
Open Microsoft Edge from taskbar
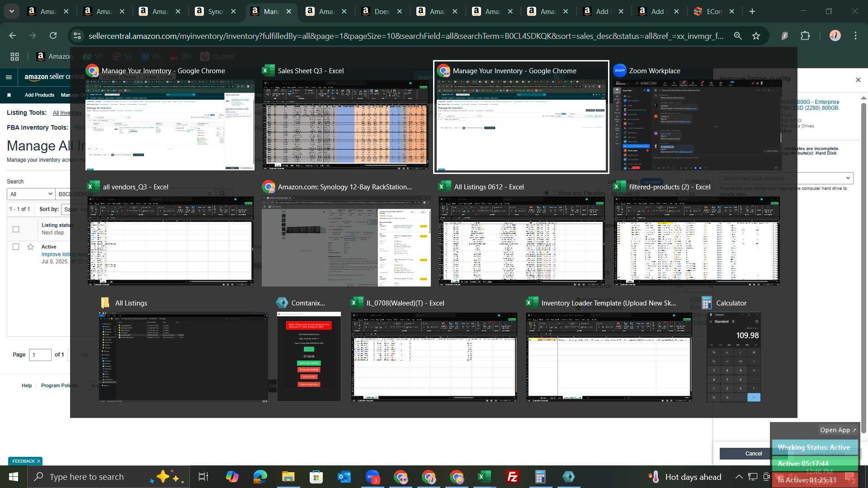260,477
